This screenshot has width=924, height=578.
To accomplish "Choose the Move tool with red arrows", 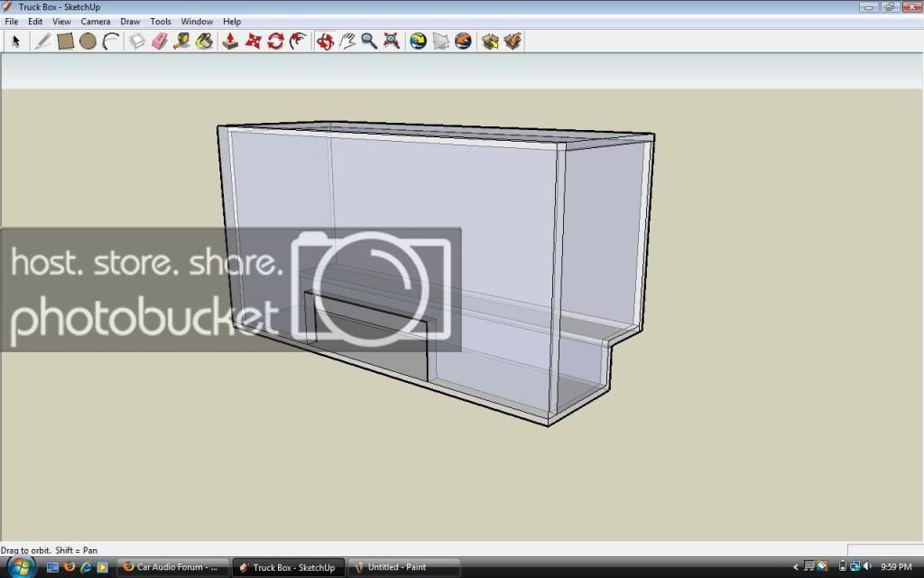I will tap(253, 42).
